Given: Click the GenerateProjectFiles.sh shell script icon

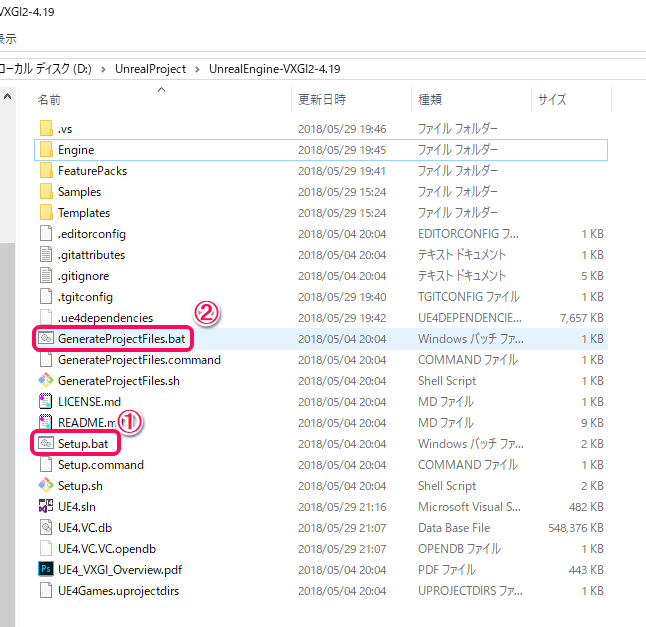Looking at the screenshot, I should click(46, 381).
